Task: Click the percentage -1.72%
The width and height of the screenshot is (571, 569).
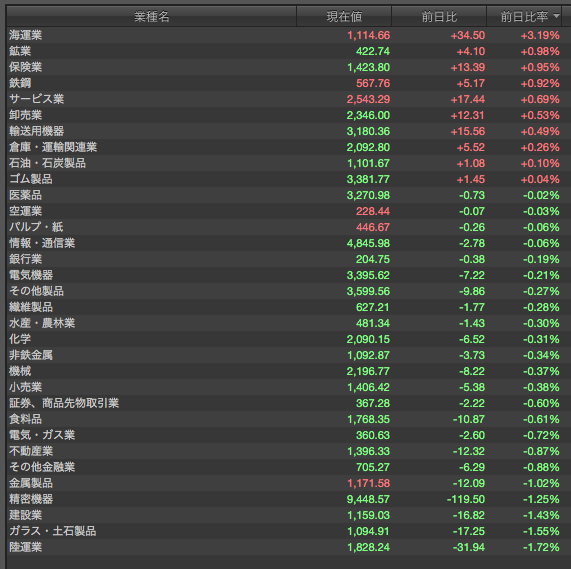Action: pos(542,547)
